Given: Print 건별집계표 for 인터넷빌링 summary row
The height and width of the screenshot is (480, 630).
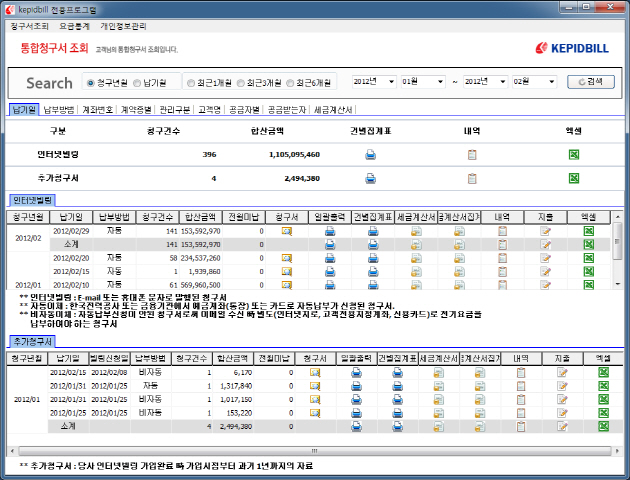Looking at the screenshot, I should [x=370, y=155].
